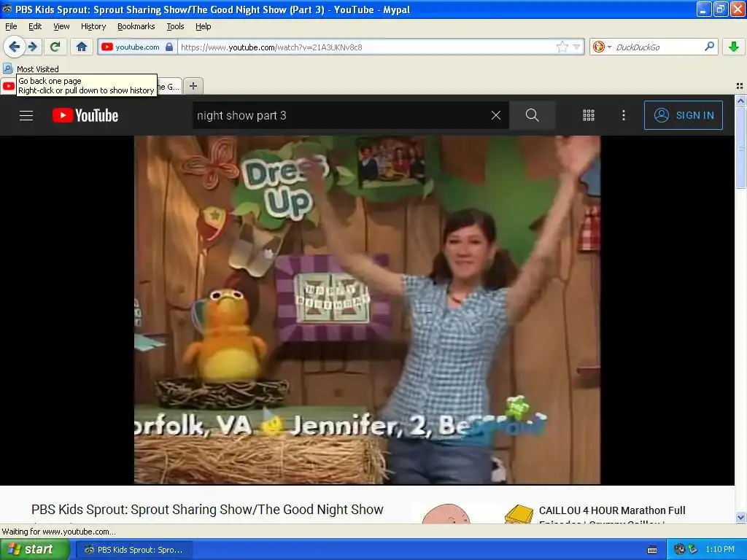Click the search magnifier in browser search bar
The height and width of the screenshot is (560, 747).
tap(709, 47)
